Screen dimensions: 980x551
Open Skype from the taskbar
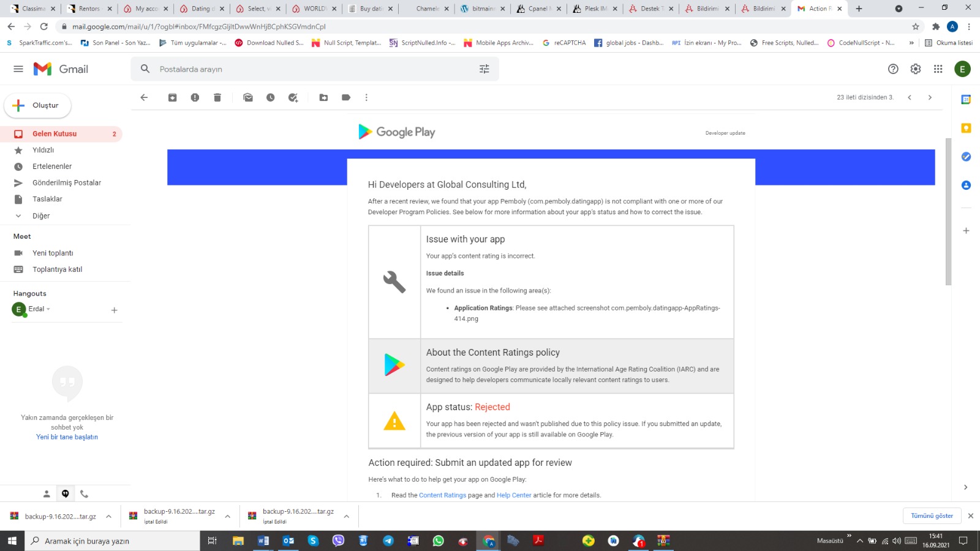click(313, 541)
